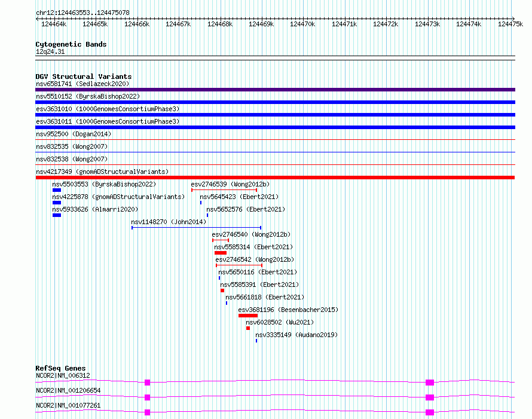
Task: Open esv2746539 (Wong2012b) variant label
Action: (230, 184)
